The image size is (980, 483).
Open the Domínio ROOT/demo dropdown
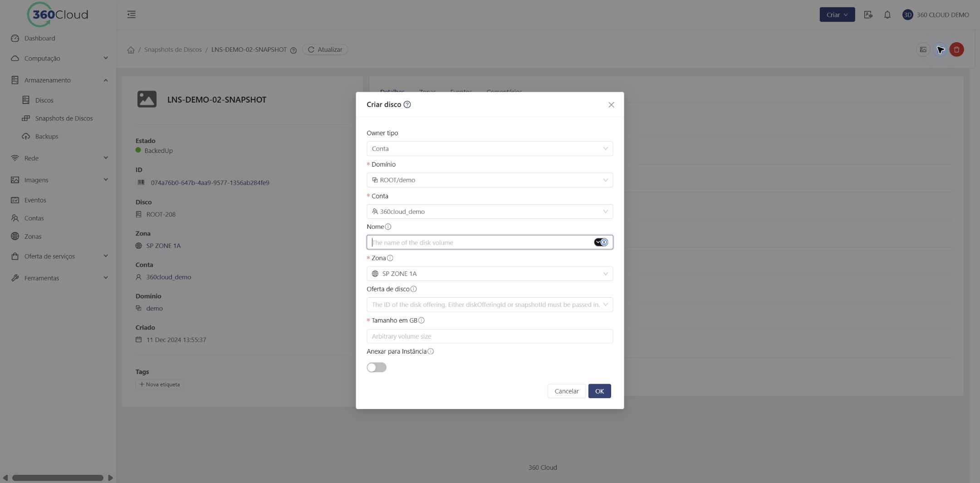point(490,180)
